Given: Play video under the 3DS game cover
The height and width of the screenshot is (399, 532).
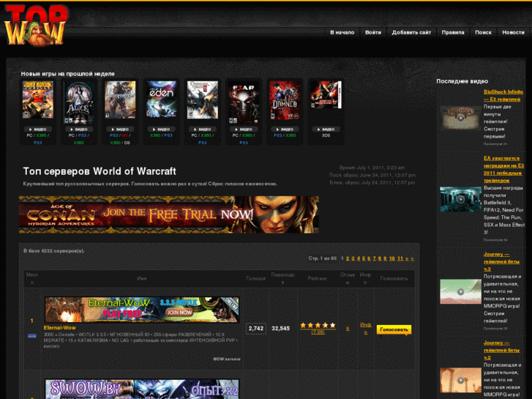Looking at the screenshot, I should (326, 129).
